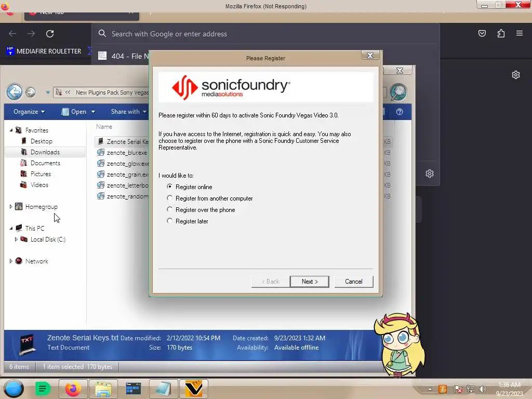The image size is (532, 399).
Task: Open the Windows Start orb
Action: (x=14, y=389)
